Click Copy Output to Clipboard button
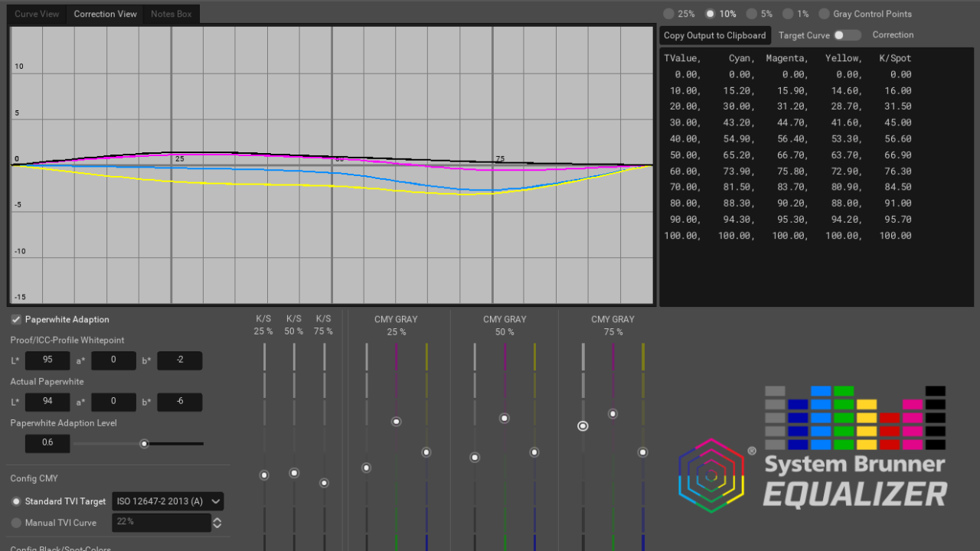Screen dimensions: 980x551 (714, 35)
